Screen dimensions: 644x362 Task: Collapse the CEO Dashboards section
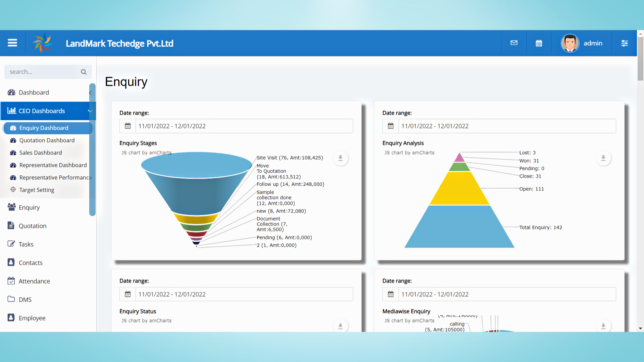[x=90, y=111]
